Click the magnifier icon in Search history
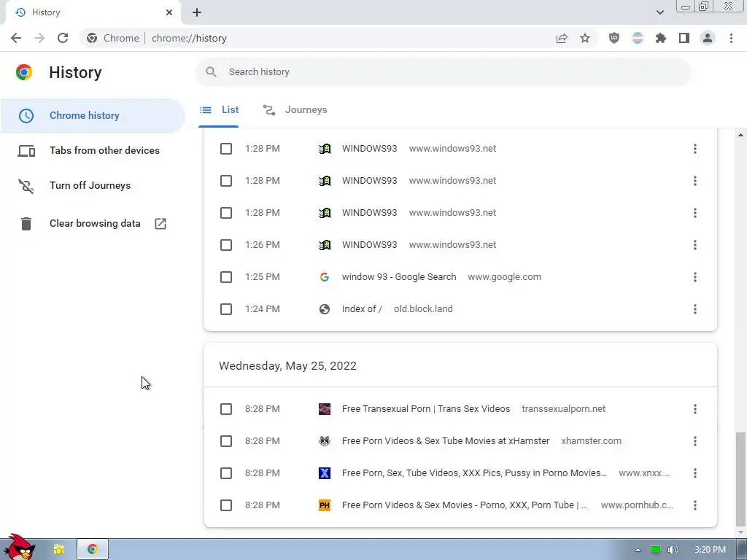This screenshot has width=747, height=560. tap(211, 72)
